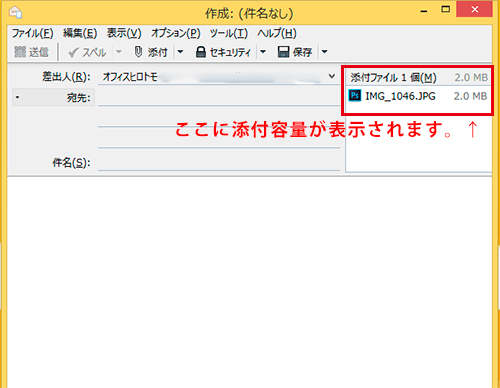
Task: Click the 宛先 address input field
Action: [219, 97]
